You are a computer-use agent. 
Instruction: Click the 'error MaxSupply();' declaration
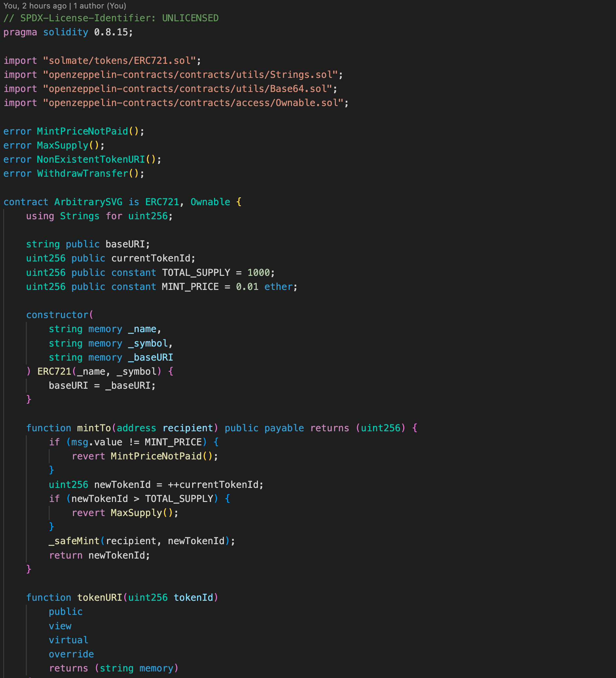coord(54,145)
